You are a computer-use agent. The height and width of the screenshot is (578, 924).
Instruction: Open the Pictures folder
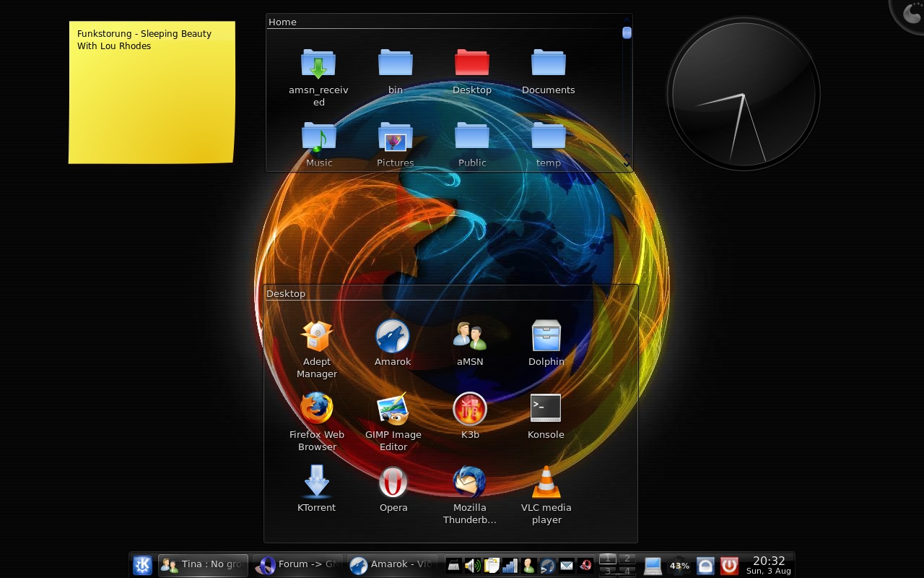(x=396, y=144)
